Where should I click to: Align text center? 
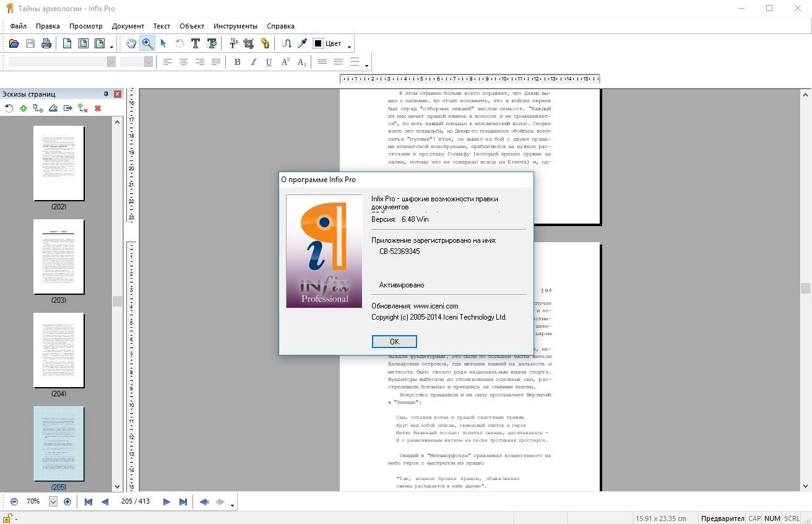184,62
